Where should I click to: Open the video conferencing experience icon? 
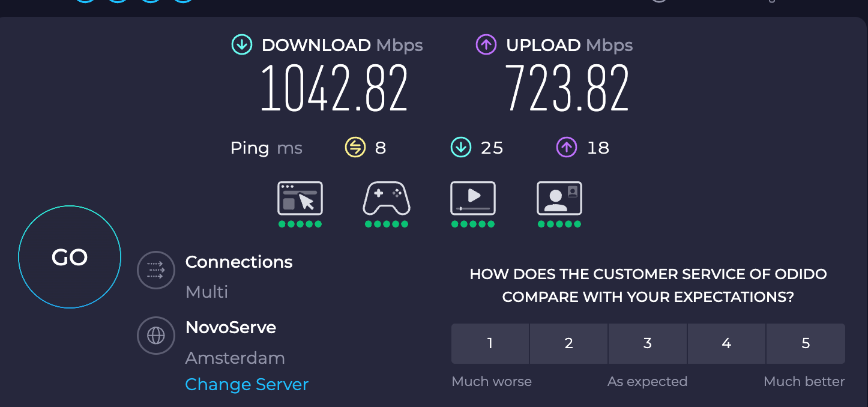click(x=559, y=198)
